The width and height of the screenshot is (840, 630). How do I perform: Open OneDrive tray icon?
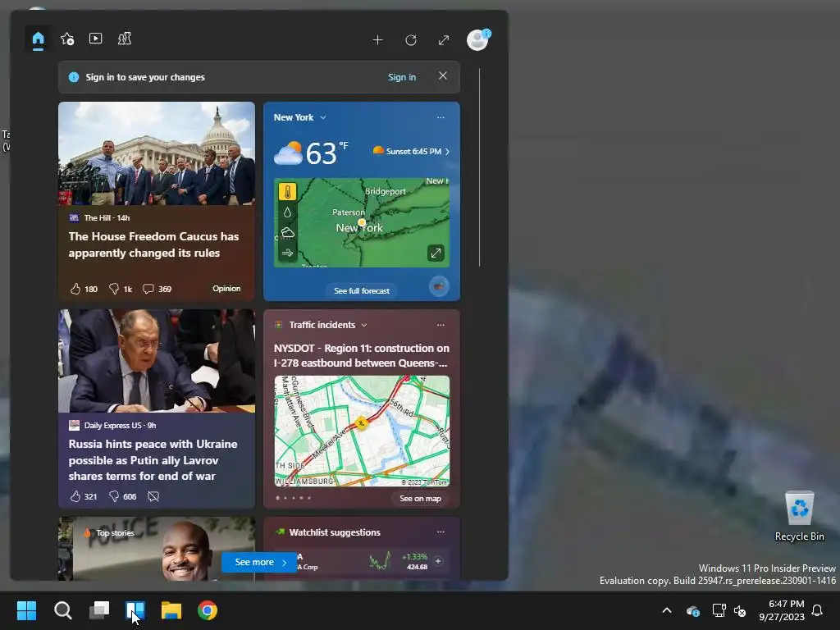(x=692, y=610)
